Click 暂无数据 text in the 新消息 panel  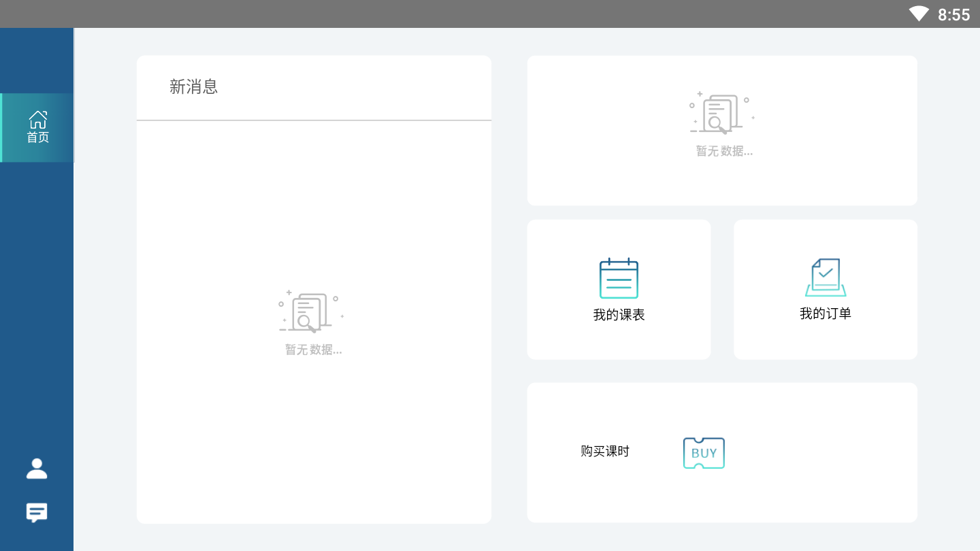point(313,350)
